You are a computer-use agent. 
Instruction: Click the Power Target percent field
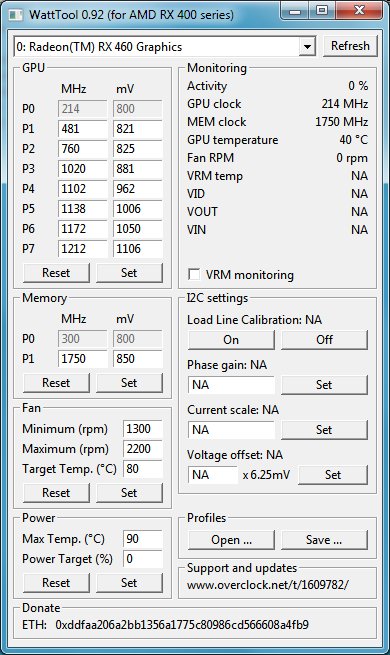pos(143,559)
